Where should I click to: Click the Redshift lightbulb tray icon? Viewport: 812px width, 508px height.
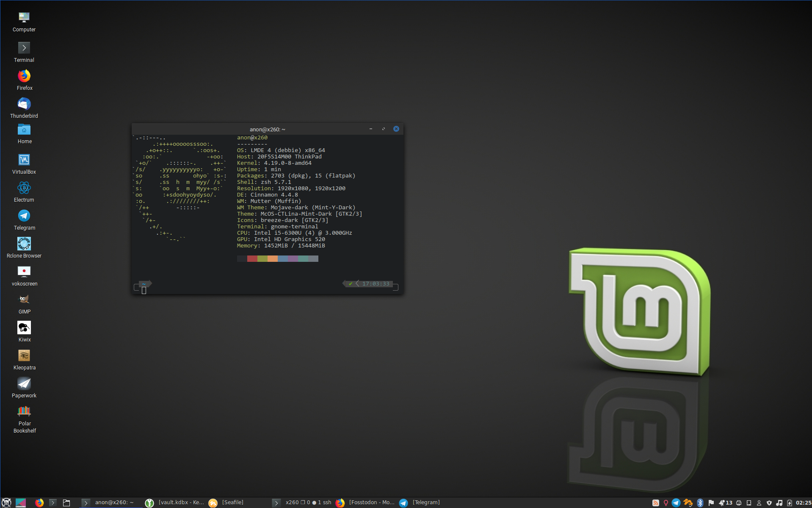[x=666, y=503]
